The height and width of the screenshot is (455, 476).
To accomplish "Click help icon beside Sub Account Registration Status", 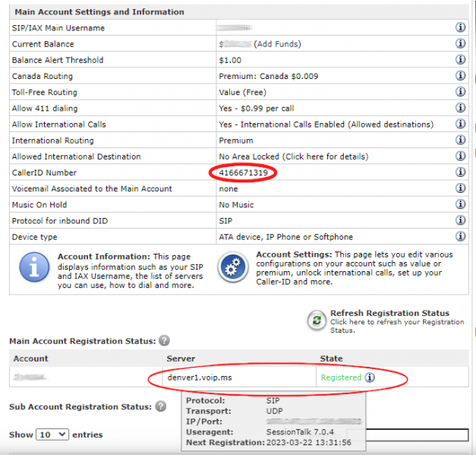I will 161,406.
